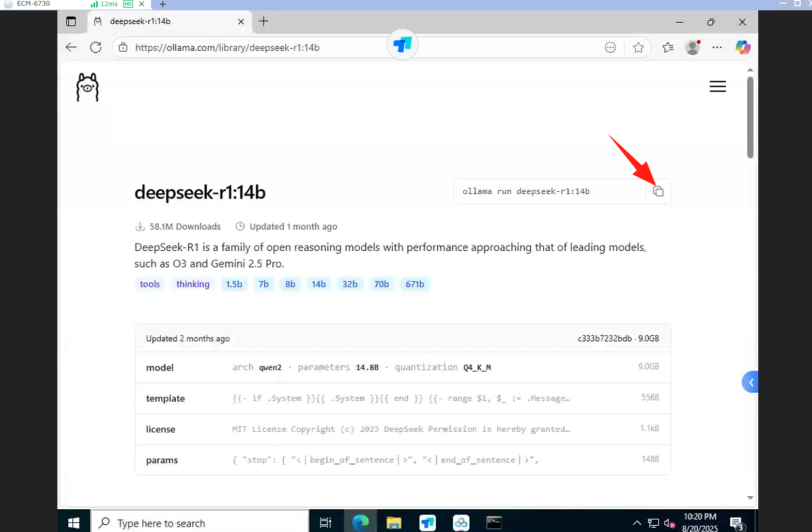View site information lock icon

click(x=123, y=48)
